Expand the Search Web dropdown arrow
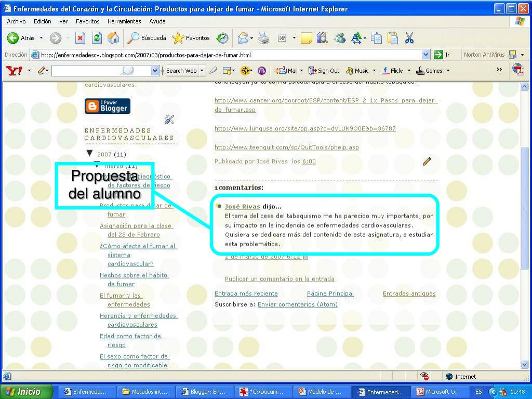Viewport: 532px width, 399px height. point(202,71)
